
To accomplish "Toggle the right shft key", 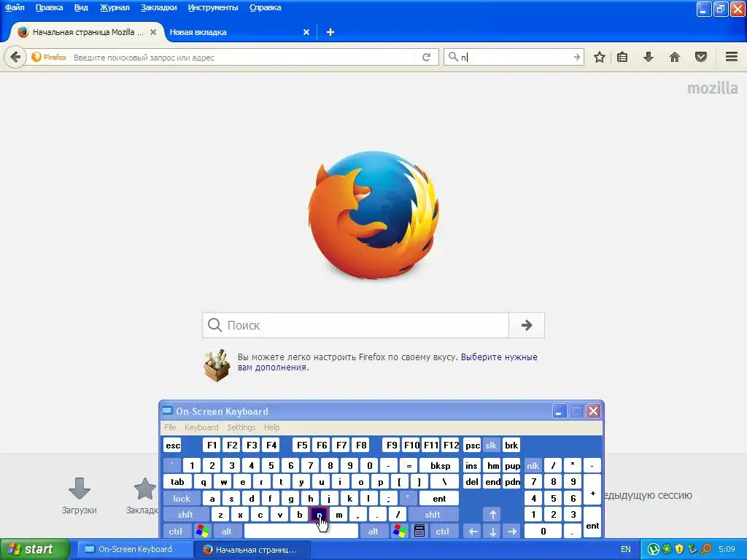I will pos(433,515).
